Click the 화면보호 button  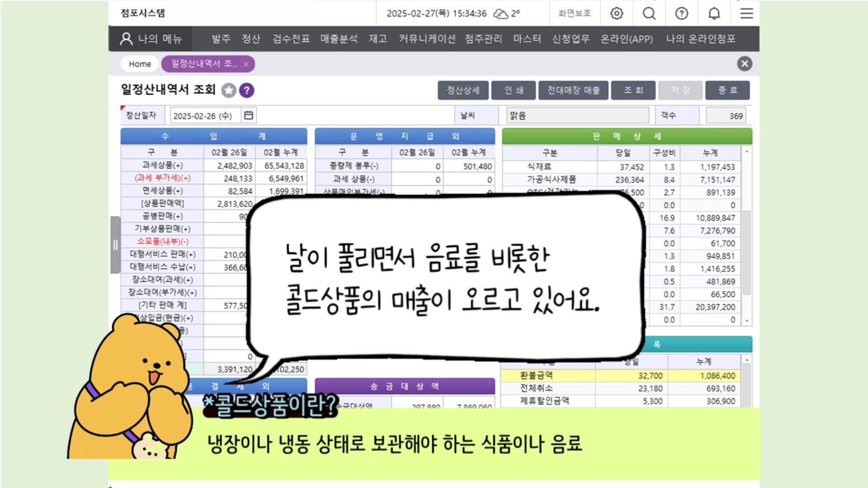[574, 14]
